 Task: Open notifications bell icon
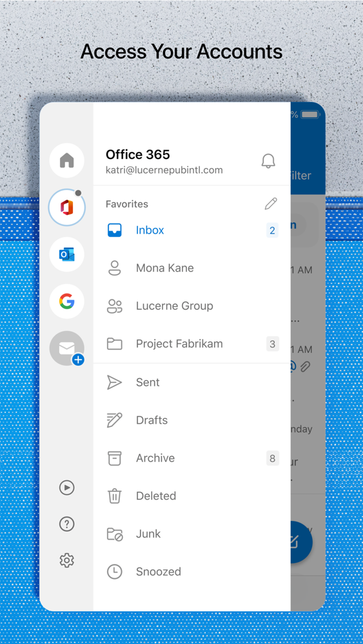point(268,160)
